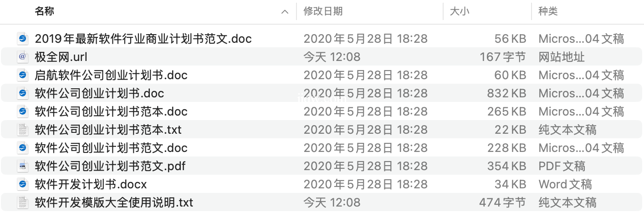
Task: Click the 软件开发计划书.docx file icon
Action: click(22, 184)
